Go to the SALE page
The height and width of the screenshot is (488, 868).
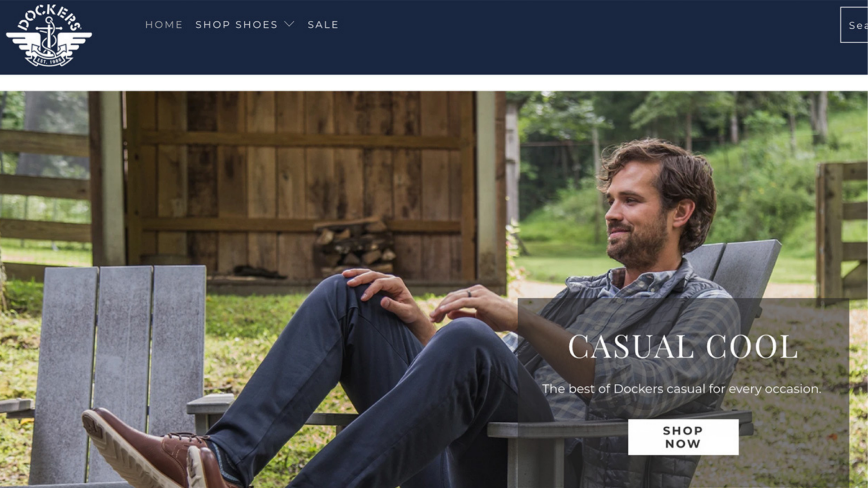[x=323, y=24]
